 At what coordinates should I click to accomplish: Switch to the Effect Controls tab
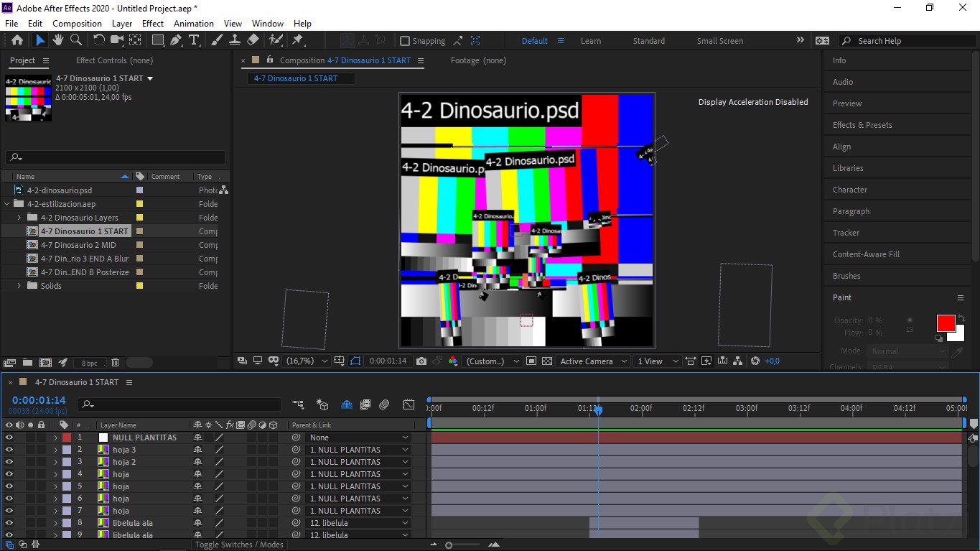(x=113, y=60)
